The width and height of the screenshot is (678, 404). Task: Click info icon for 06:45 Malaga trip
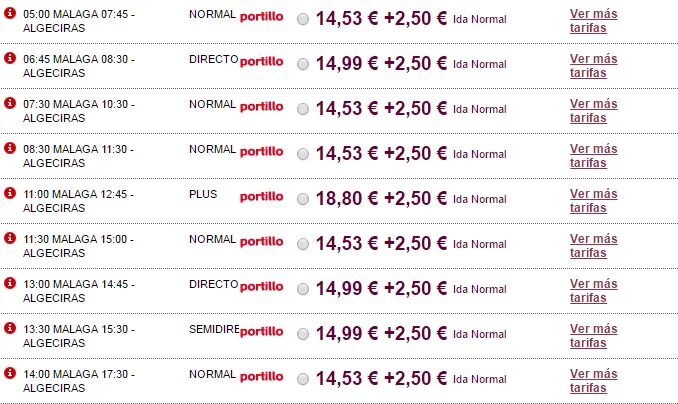tap(10, 58)
